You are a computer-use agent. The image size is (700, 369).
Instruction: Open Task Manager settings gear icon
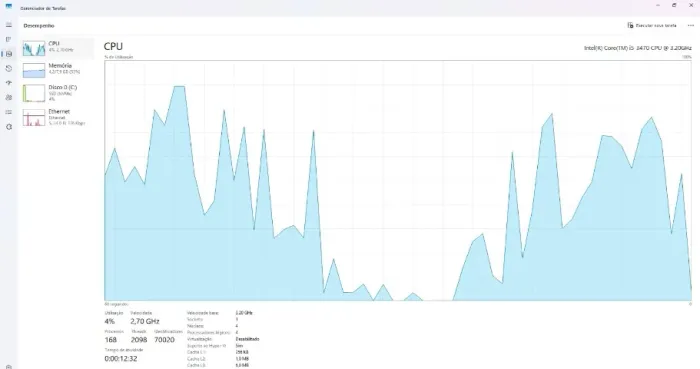pos(8,367)
